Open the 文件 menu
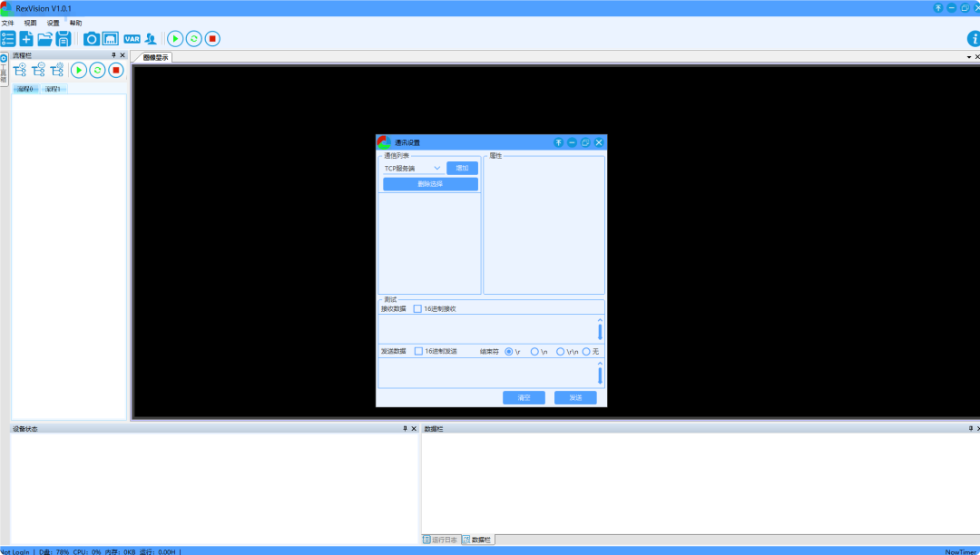Viewport: 980px width, 555px height. tap(7, 23)
